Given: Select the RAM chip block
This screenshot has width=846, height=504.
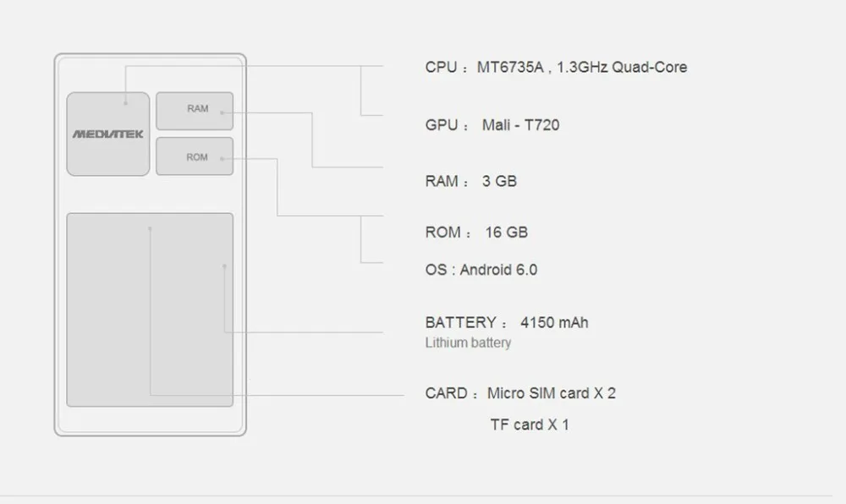Looking at the screenshot, I should (x=195, y=111).
